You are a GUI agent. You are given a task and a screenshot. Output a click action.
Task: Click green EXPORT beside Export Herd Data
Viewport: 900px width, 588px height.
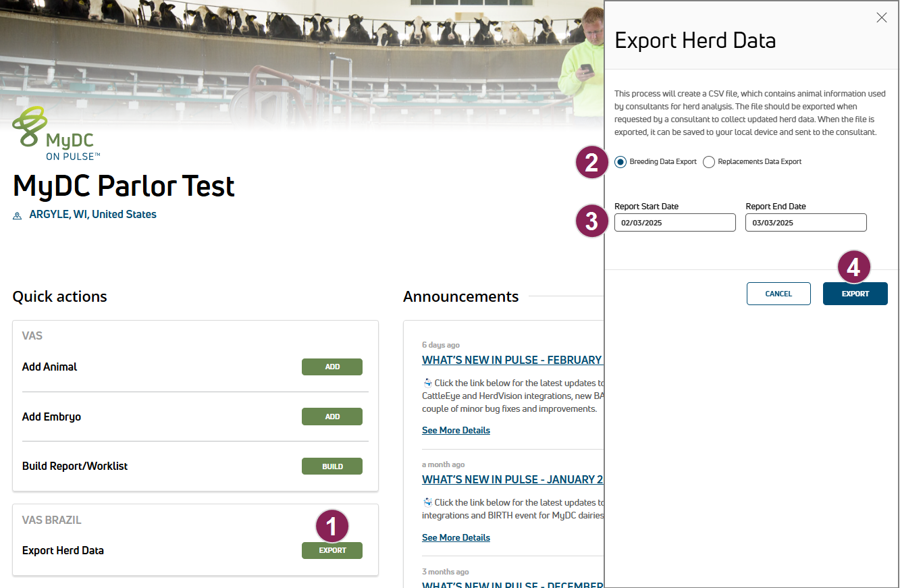(332, 551)
